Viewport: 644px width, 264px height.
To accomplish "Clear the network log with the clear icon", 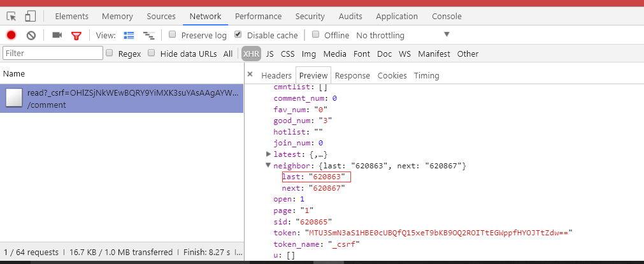I will pos(31,35).
